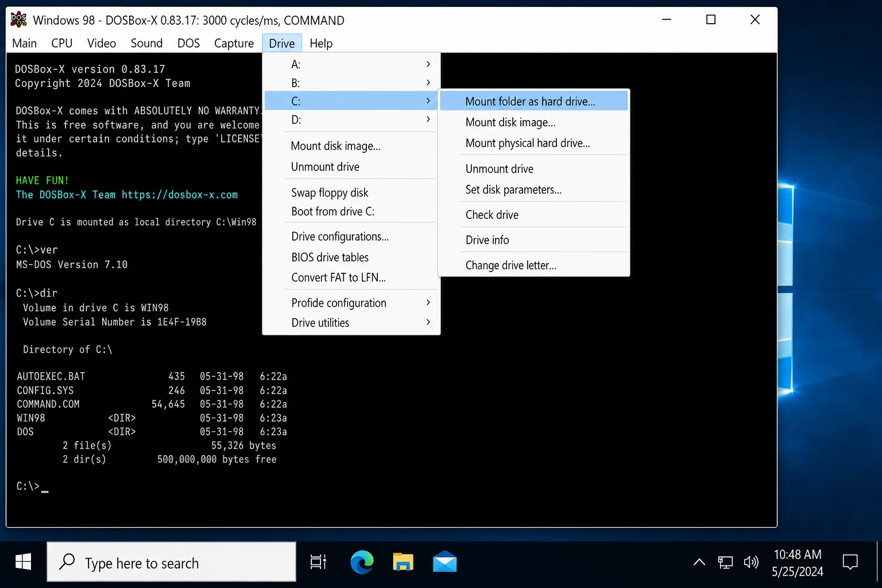Click the clock showing 10:48 AM
The height and width of the screenshot is (588, 882).
click(x=798, y=562)
